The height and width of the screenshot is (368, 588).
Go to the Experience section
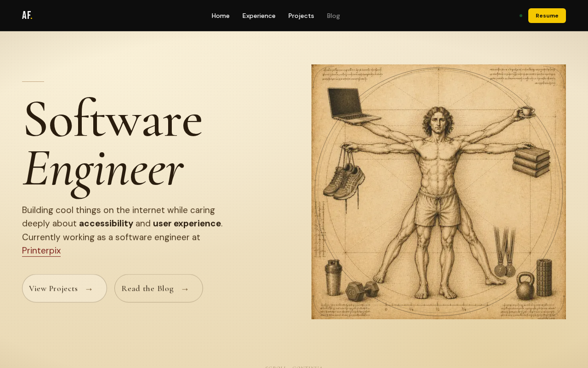pos(259,16)
